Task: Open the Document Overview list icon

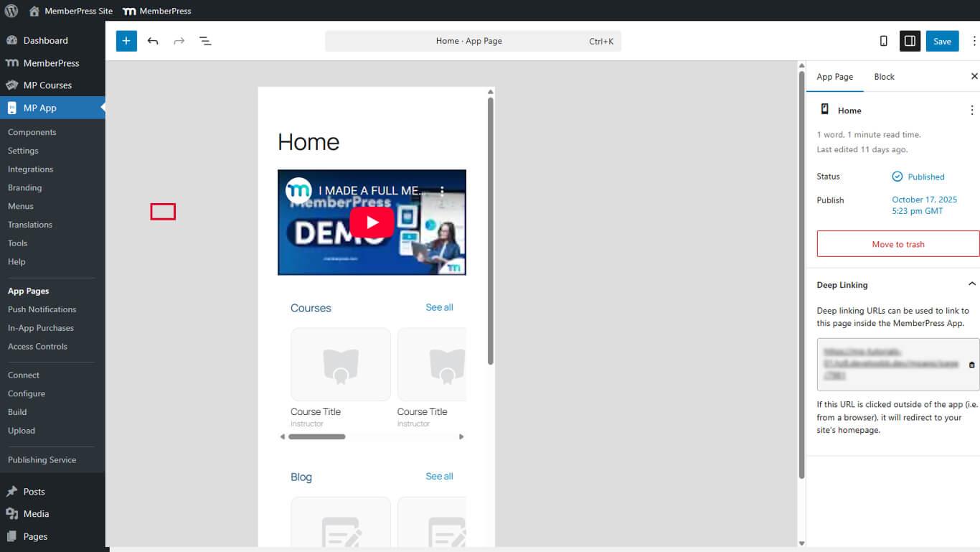Action: [x=205, y=41]
